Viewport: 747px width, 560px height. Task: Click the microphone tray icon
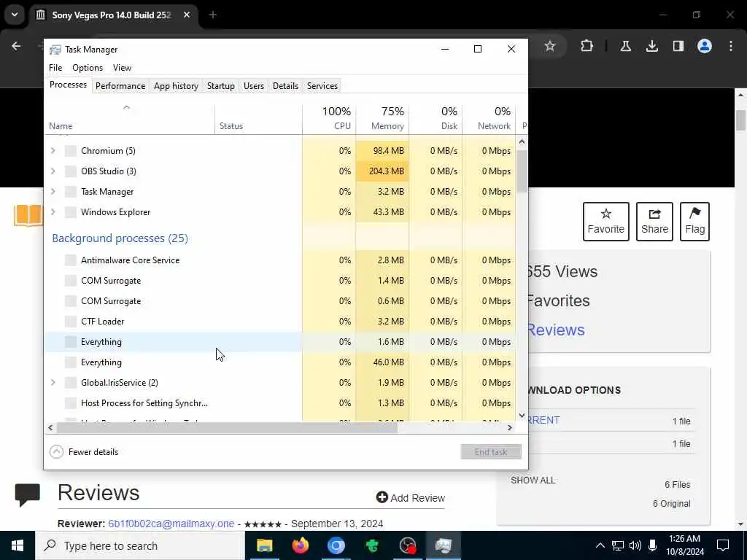pos(653,545)
